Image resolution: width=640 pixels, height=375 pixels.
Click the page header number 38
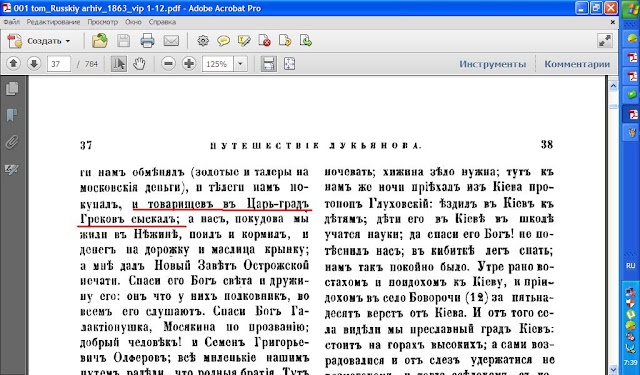point(547,144)
